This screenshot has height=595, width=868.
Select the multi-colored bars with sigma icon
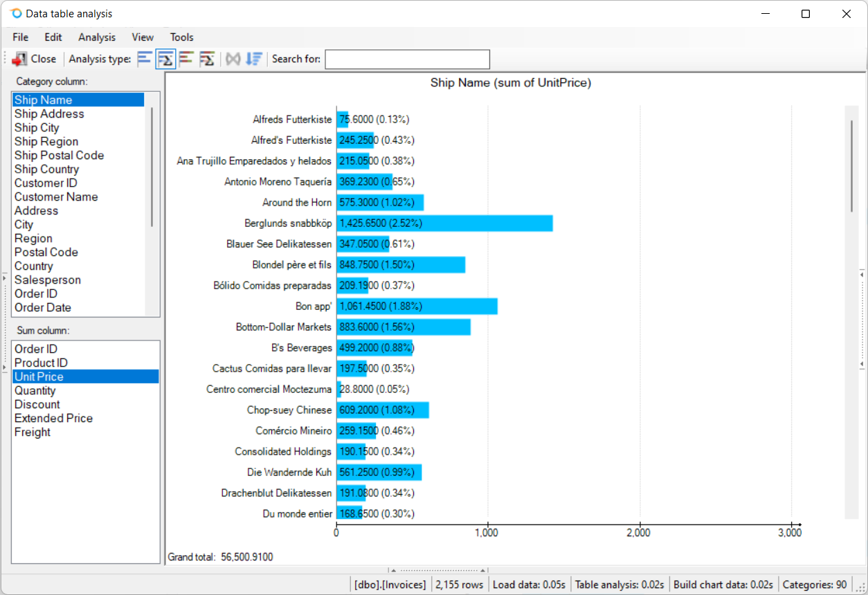tap(206, 59)
